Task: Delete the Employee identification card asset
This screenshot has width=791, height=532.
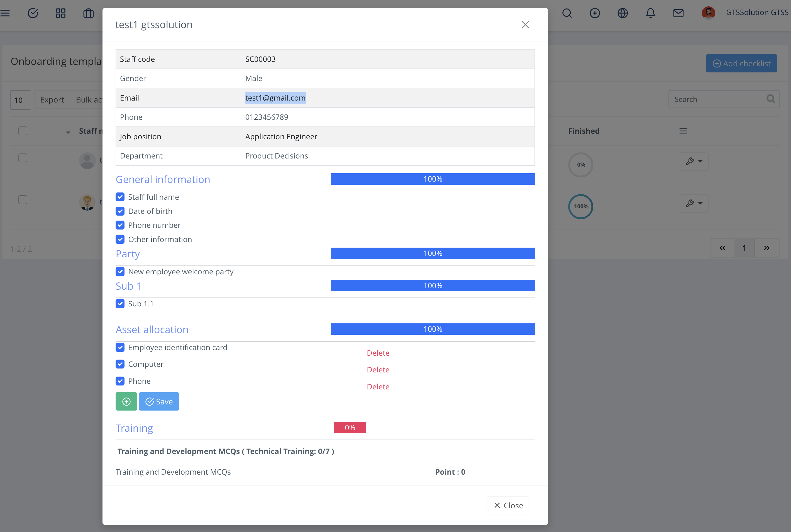Action: click(x=378, y=353)
